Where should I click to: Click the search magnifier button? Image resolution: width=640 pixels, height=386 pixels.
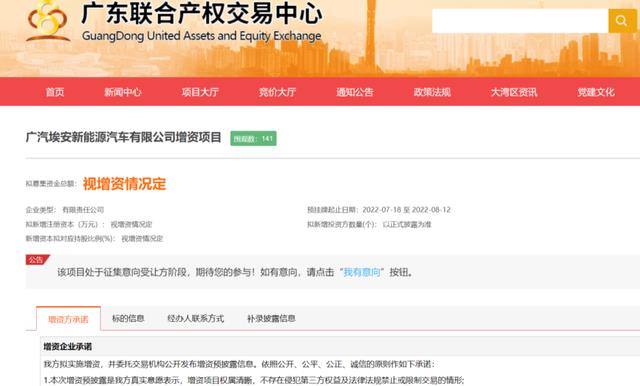(x=622, y=20)
